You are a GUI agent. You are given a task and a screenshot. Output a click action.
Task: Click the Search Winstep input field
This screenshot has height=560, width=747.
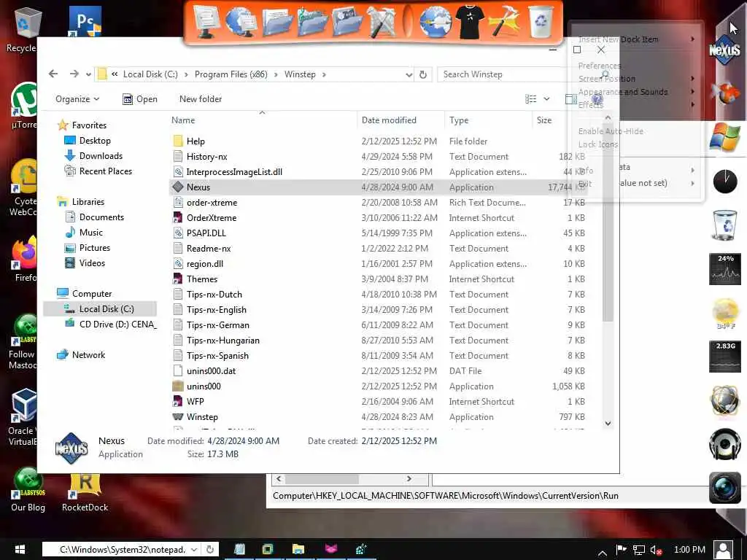tap(503, 74)
